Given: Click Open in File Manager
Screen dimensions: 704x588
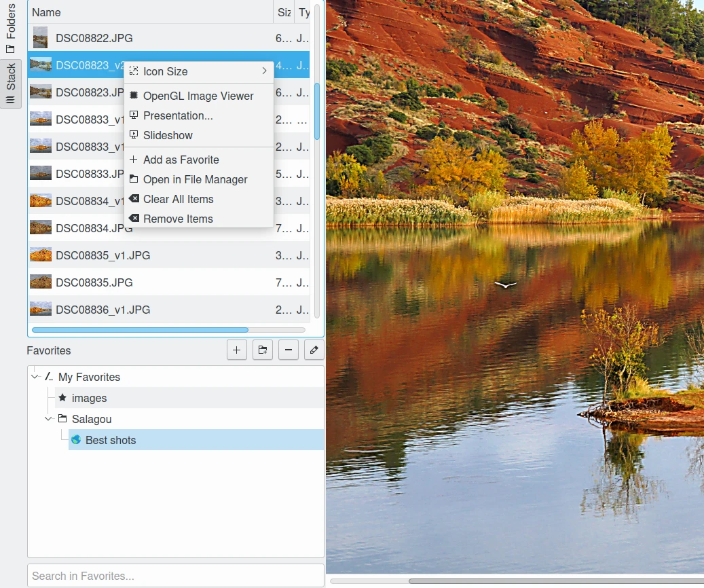Looking at the screenshot, I should click(x=195, y=179).
